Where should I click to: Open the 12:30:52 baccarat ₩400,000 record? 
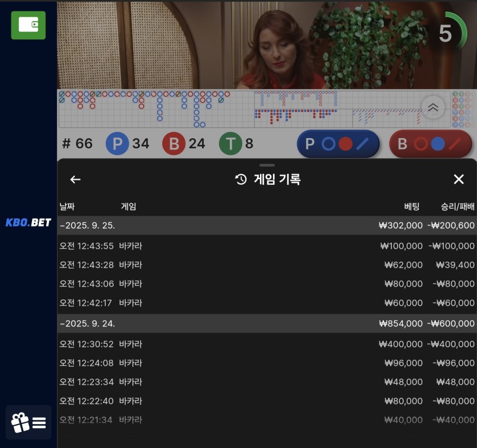[x=267, y=344]
